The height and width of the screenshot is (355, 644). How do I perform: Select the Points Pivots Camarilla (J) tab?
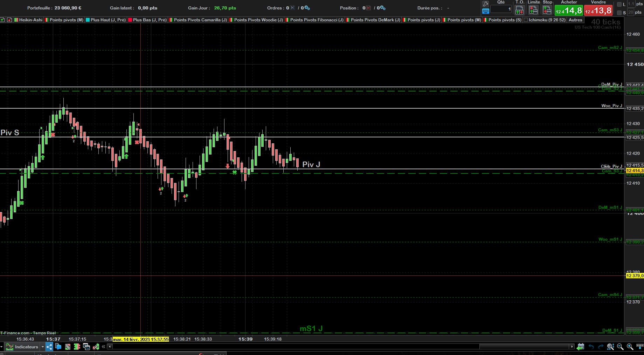tap(198, 20)
